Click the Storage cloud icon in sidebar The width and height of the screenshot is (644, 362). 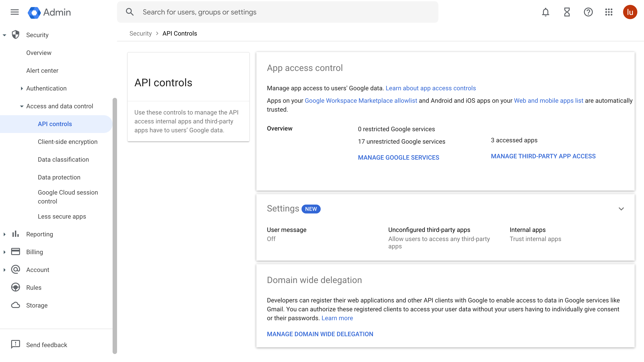(x=15, y=305)
